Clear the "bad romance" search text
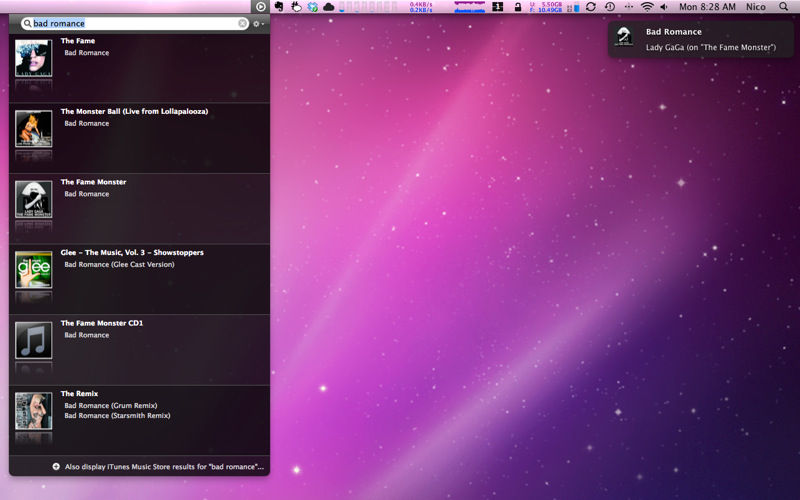800x500 pixels. tap(242, 23)
